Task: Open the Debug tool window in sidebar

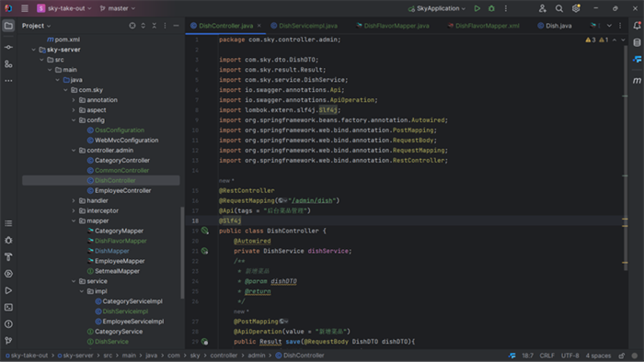Action: point(8,240)
